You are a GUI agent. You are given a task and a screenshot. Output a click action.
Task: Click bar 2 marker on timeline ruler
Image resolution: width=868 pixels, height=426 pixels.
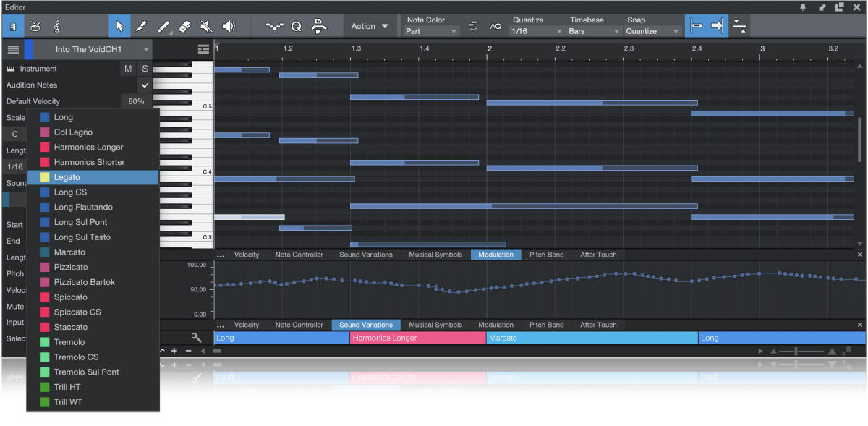[490, 48]
